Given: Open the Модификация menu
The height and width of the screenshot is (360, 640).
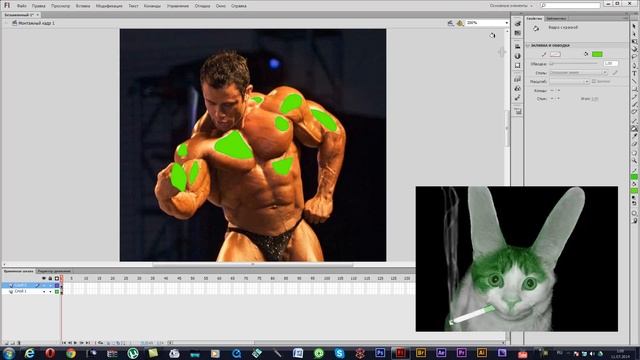Looking at the screenshot, I should click(109, 6).
